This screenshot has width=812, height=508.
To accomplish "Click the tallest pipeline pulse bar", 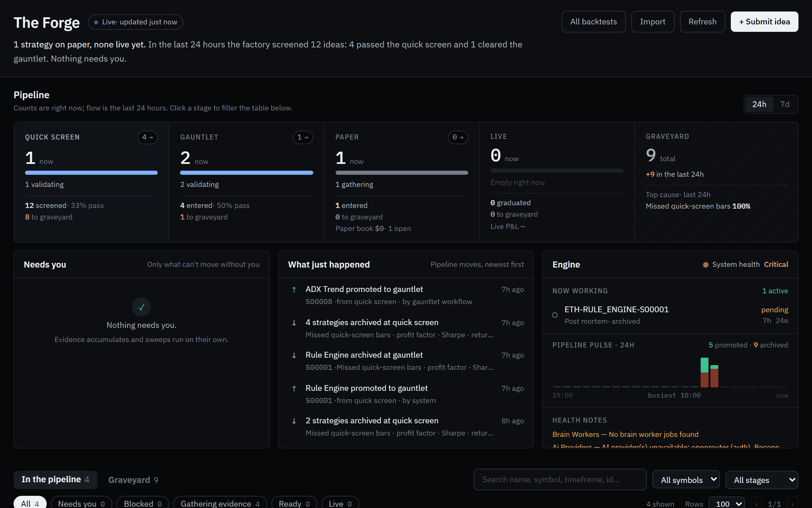I will coord(704,372).
